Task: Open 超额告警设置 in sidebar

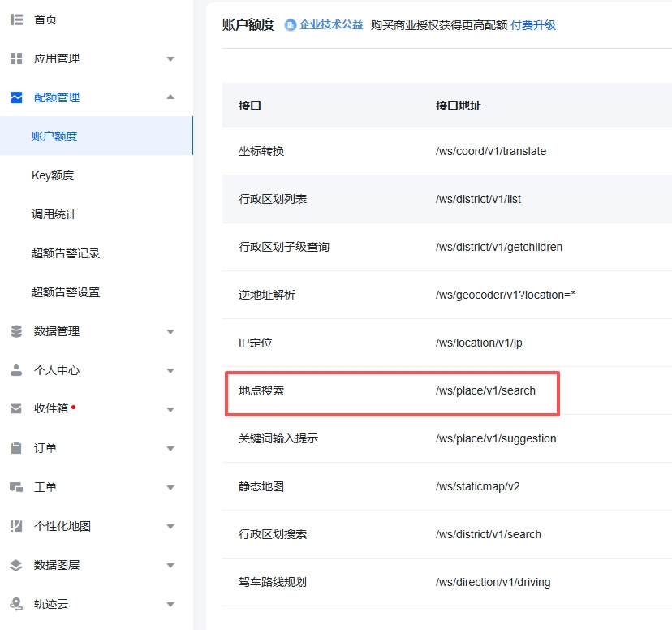Action: point(66,292)
